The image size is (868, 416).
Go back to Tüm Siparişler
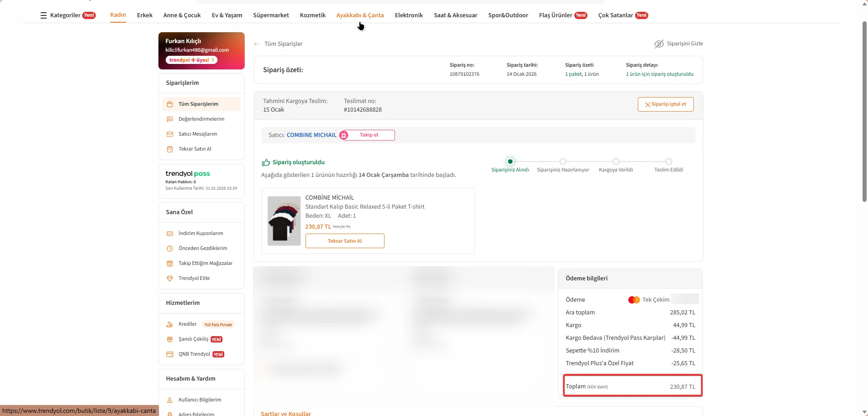coord(284,44)
